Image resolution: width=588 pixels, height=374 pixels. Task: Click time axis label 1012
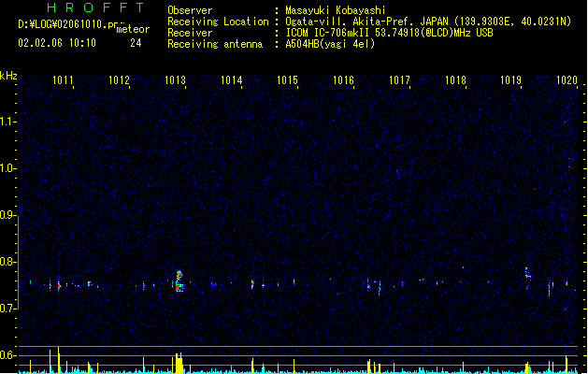(x=119, y=80)
